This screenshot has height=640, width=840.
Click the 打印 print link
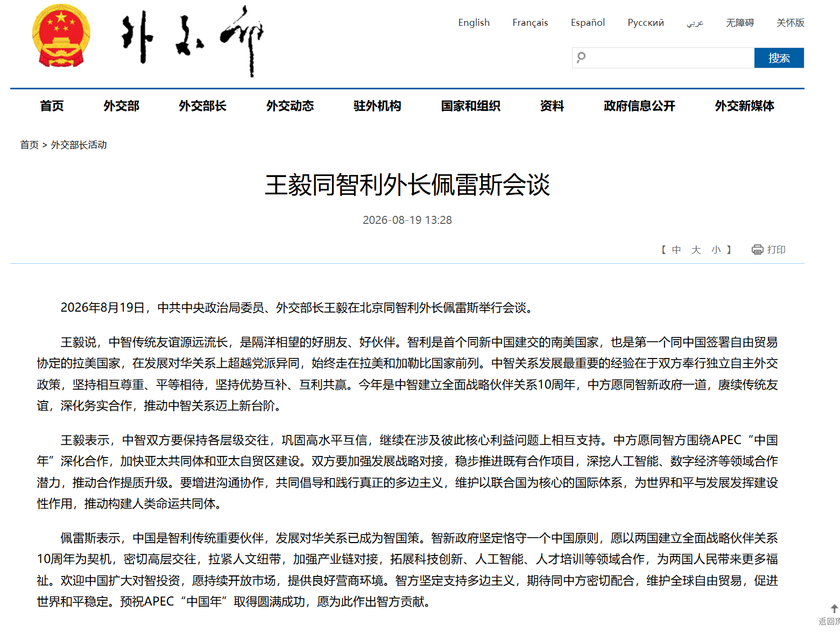(x=776, y=250)
